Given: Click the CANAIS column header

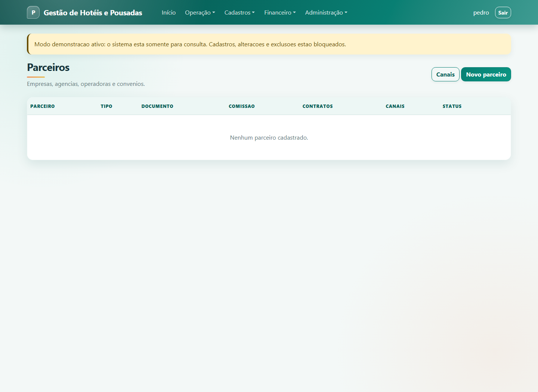Looking at the screenshot, I should [x=395, y=106].
